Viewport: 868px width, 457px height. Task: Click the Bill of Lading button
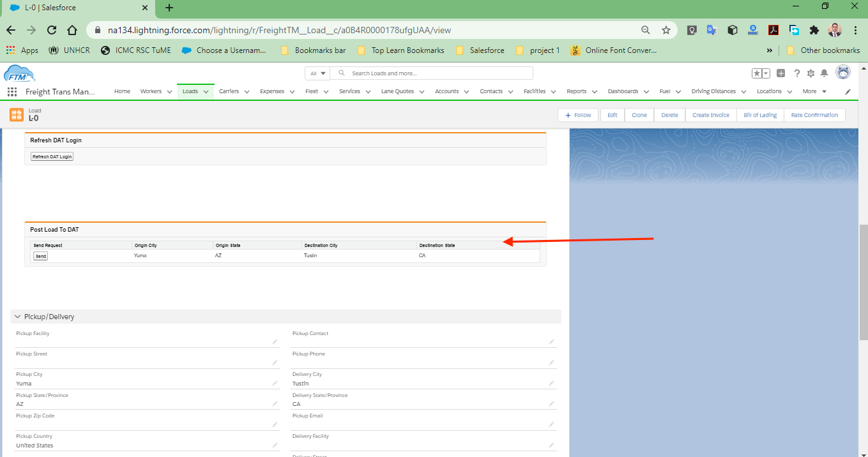pyautogui.click(x=760, y=116)
